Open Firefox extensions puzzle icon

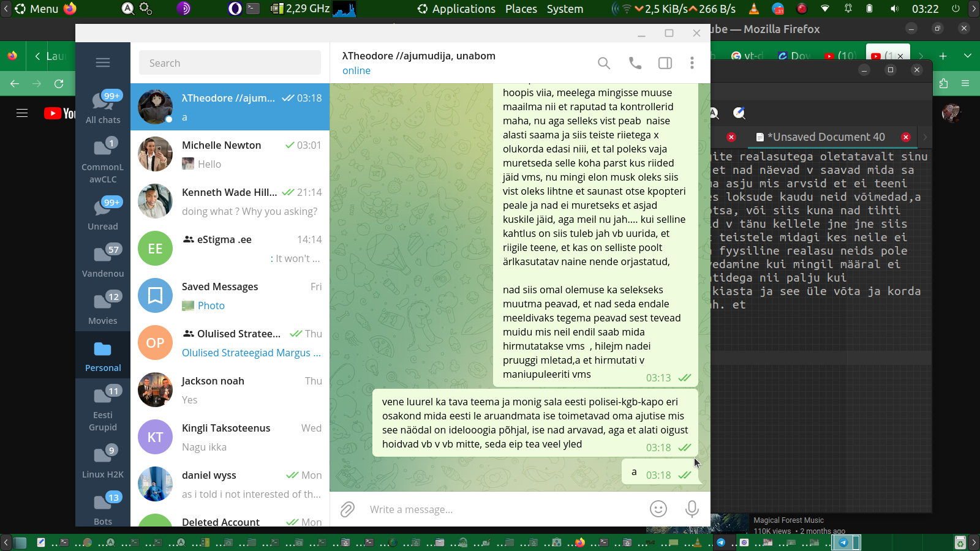coord(943,84)
